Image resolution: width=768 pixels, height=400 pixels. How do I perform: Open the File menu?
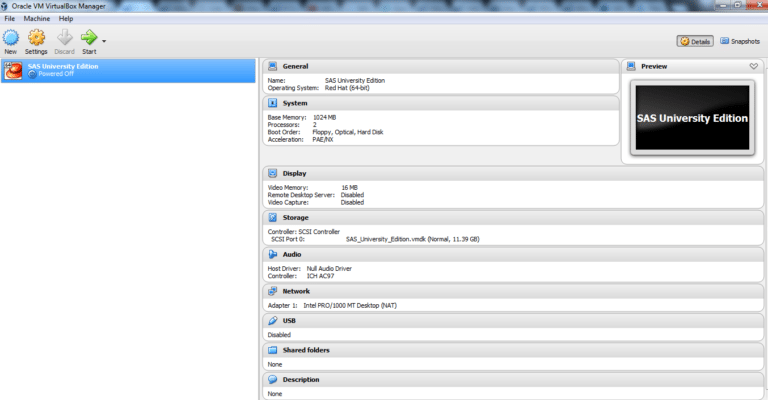click(x=8, y=18)
